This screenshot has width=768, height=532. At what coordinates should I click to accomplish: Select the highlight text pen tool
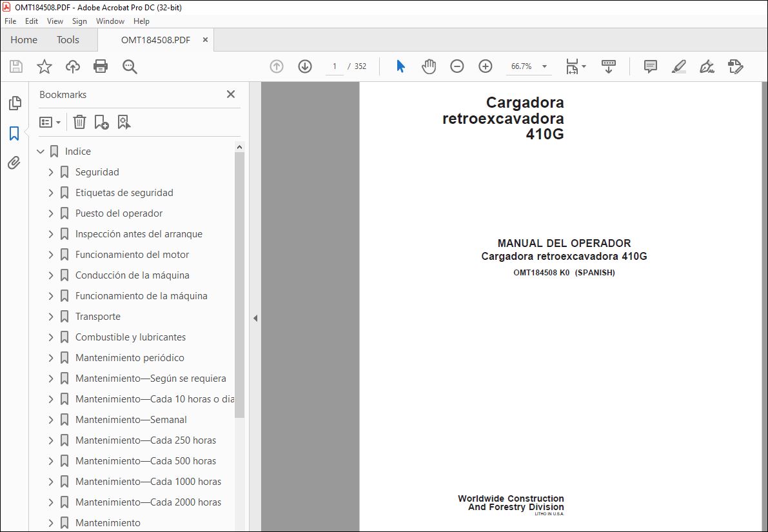[x=679, y=66]
